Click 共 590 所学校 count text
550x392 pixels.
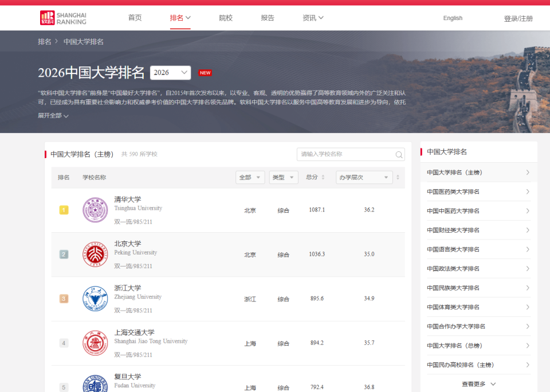[x=139, y=154]
